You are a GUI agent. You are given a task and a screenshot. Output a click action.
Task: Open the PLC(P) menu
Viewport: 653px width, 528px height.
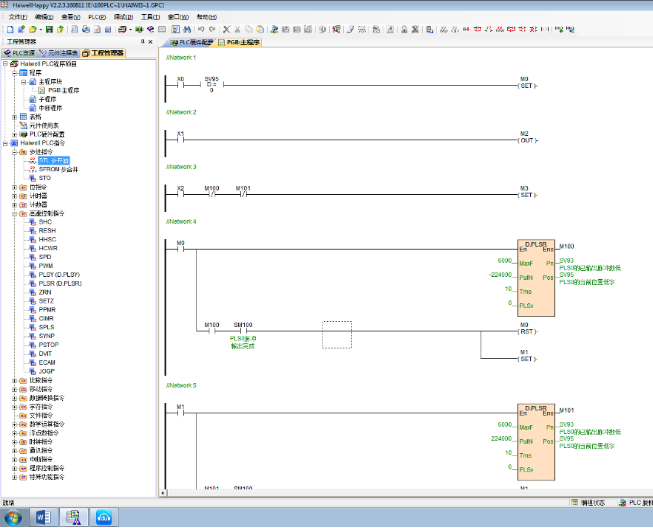96,17
